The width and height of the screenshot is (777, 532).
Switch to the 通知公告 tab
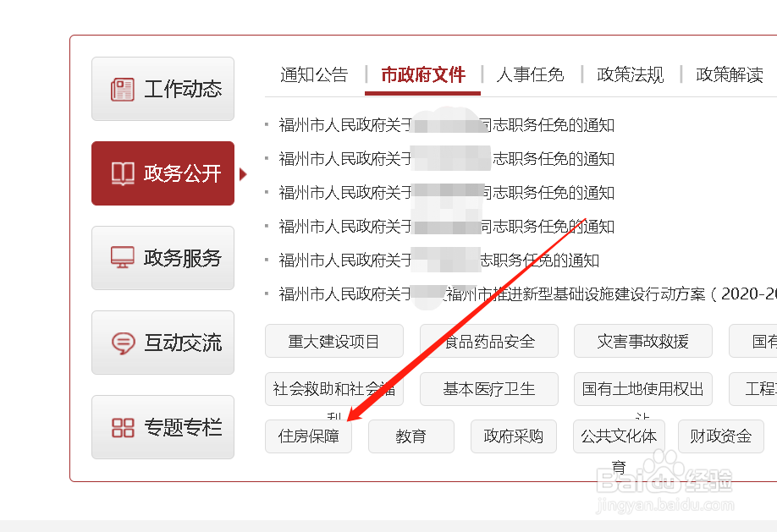(314, 74)
